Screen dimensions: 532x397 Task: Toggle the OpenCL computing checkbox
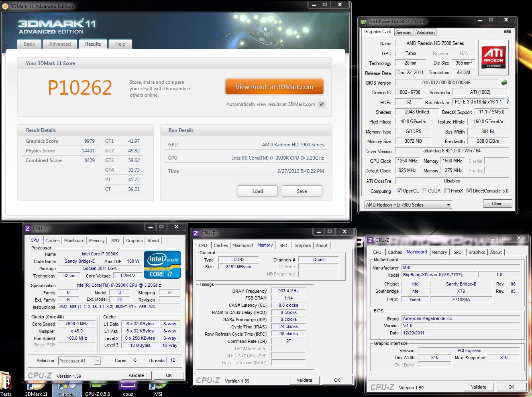point(399,191)
